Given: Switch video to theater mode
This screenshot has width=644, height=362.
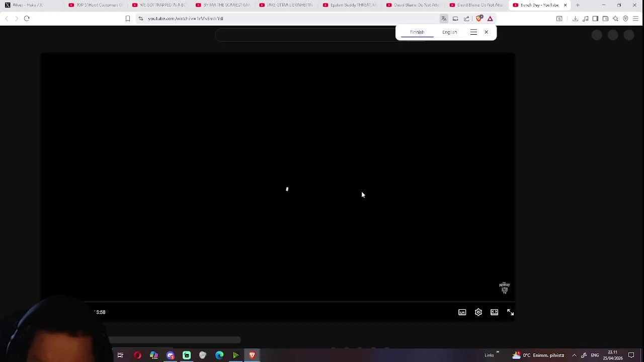Looking at the screenshot, I should pos(495,312).
